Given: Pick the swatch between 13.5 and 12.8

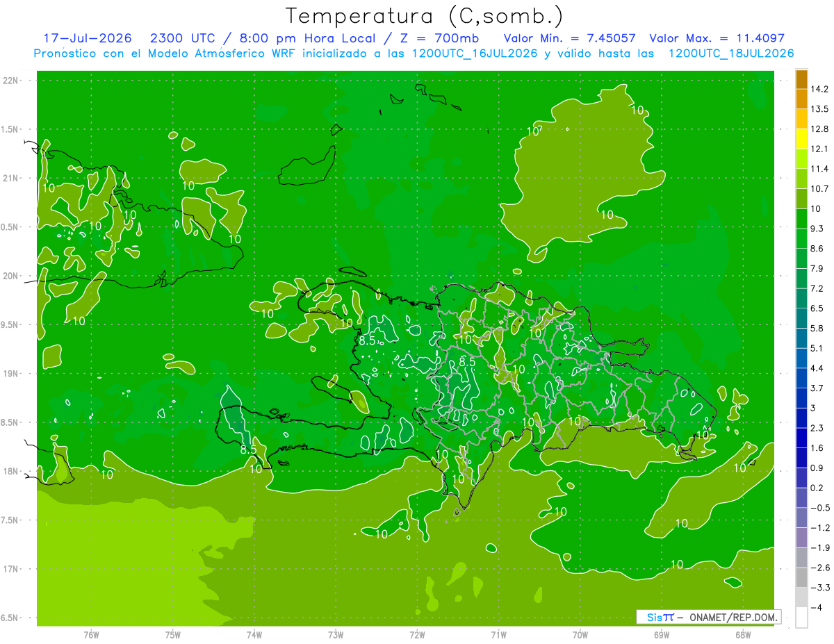Looking at the screenshot, I should [801, 119].
